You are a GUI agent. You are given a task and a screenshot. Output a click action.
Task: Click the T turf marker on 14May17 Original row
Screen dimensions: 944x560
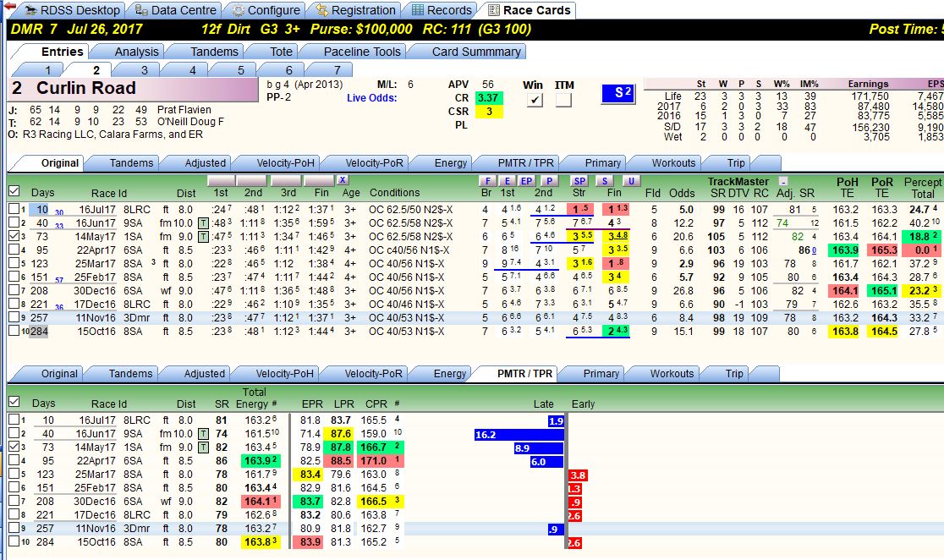click(204, 237)
